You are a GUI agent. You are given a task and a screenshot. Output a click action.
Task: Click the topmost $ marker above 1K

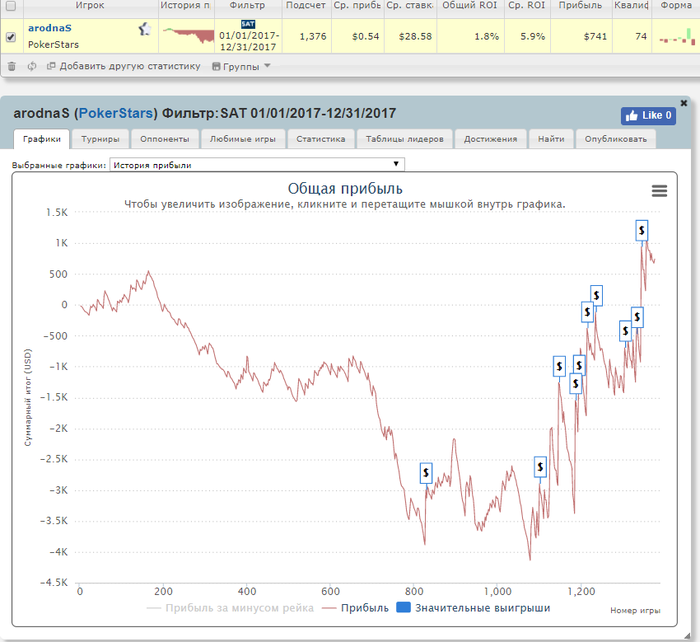pyautogui.click(x=642, y=230)
